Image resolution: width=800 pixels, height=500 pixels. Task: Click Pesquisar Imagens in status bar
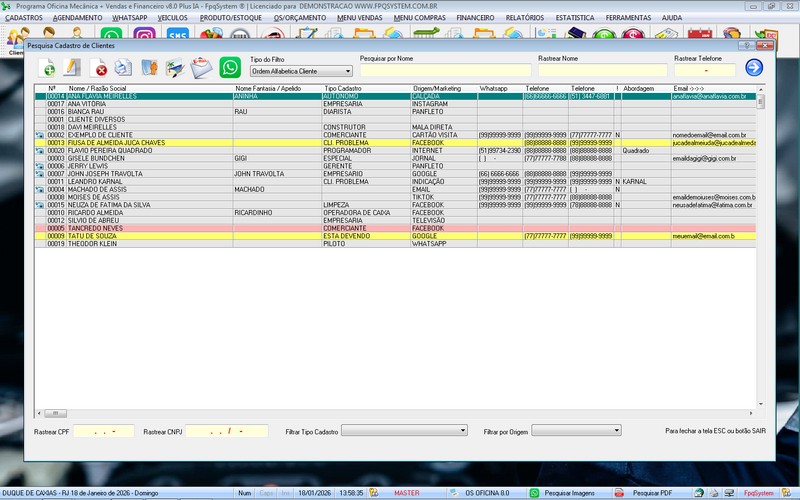coord(571,493)
